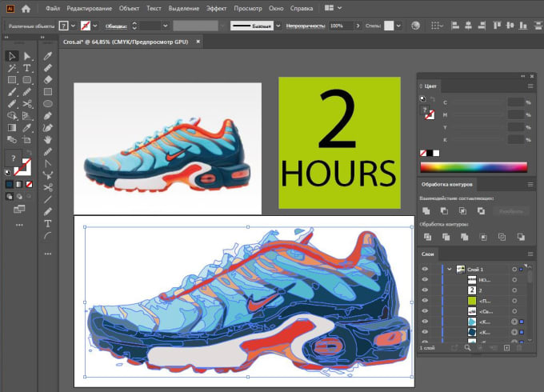
Task: Open the Редактирование menu
Action: click(x=90, y=8)
